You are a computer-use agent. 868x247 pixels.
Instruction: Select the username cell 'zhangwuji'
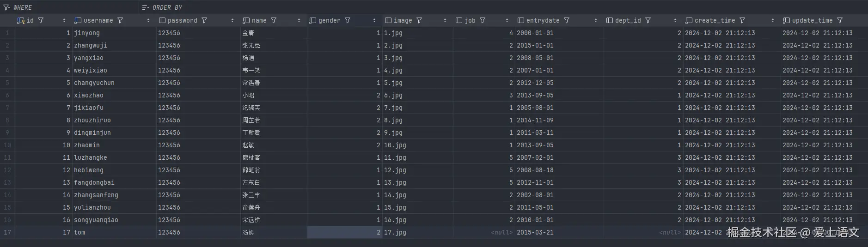[114, 45]
